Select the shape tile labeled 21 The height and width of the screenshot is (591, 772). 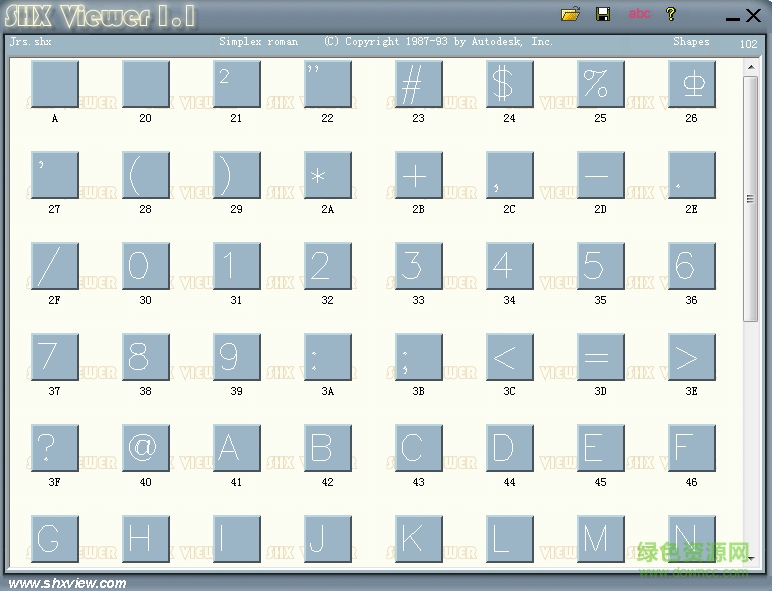coord(237,84)
